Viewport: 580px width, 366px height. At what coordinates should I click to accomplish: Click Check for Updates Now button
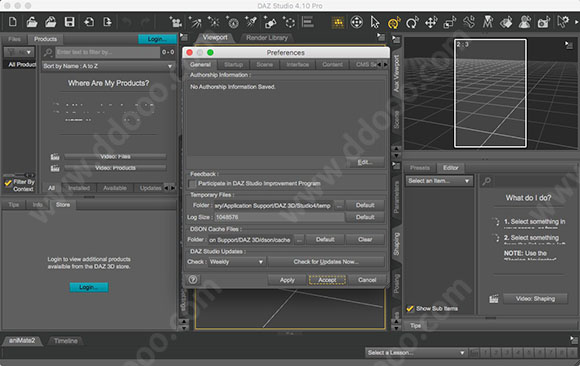326,262
